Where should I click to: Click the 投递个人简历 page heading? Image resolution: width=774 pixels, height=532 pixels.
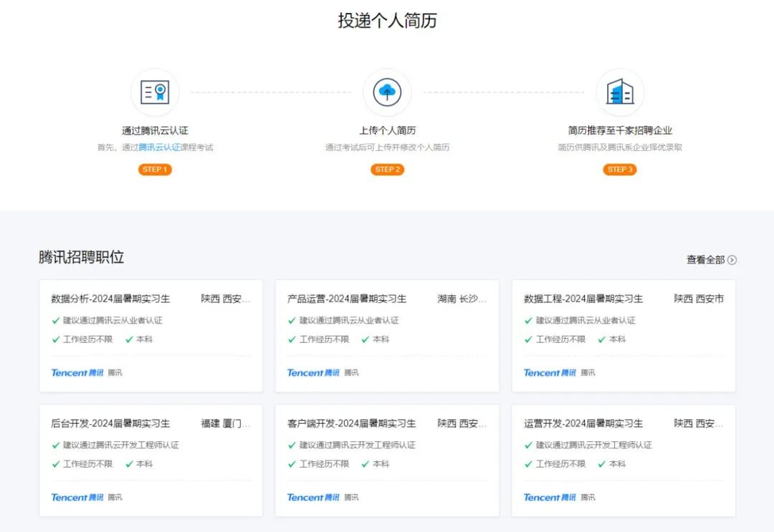pos(388,21)
